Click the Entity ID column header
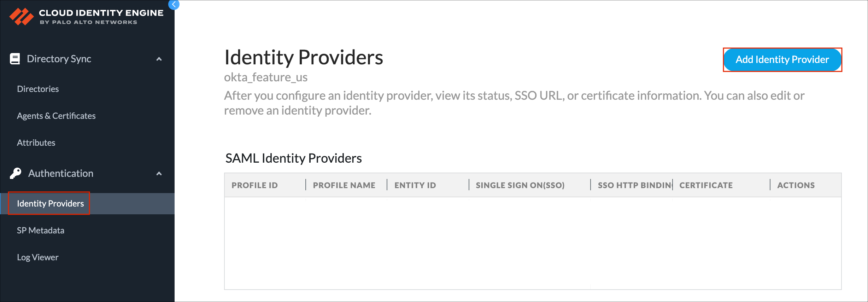 [x=415, y=185]
